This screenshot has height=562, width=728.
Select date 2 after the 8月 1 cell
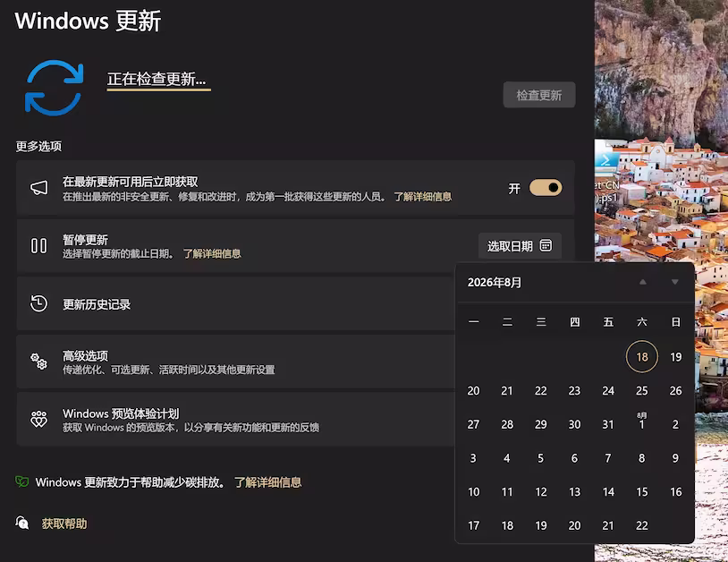tap(676, 424)
